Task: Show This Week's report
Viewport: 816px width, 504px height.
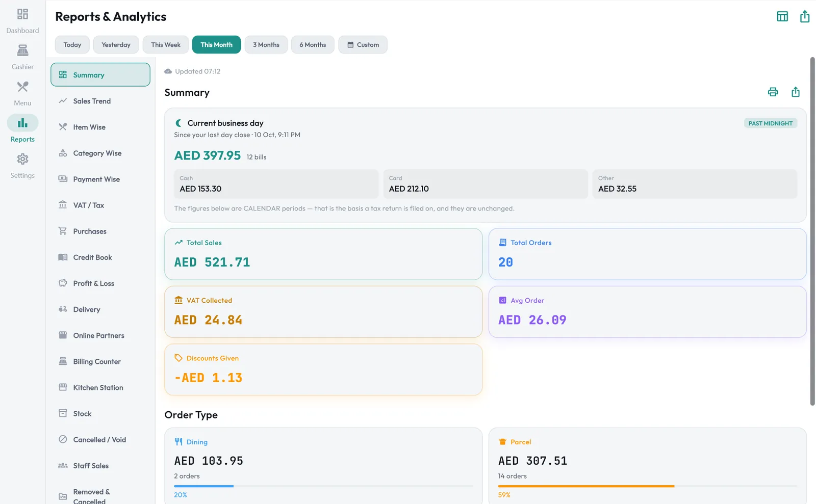Action: pyautogui.click(x=166, y=45)
